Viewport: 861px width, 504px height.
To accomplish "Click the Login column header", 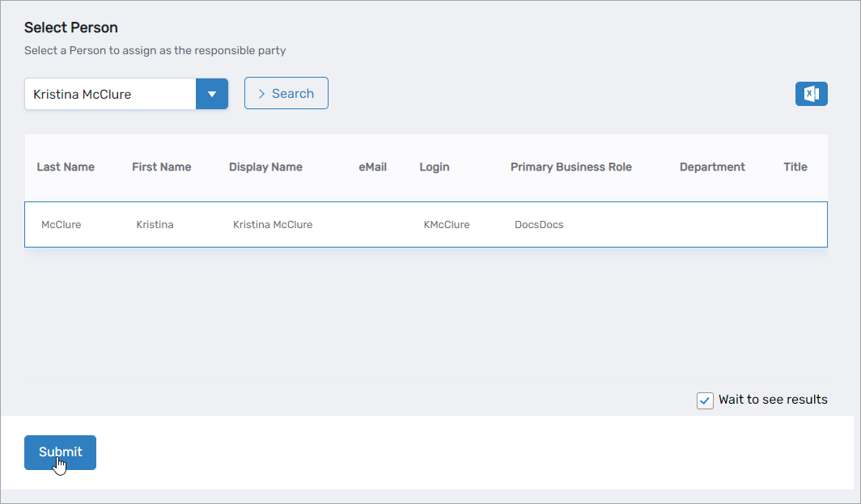I will coord(434,167).
